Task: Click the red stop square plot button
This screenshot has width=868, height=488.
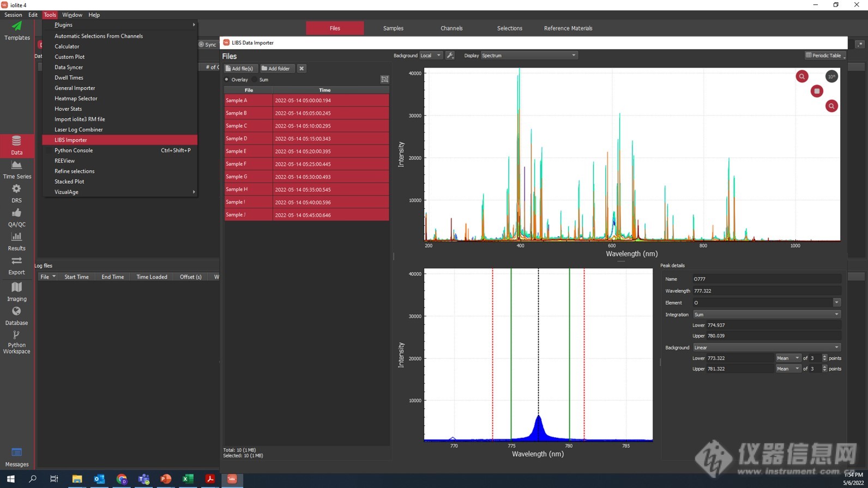Action: point(816,91)
